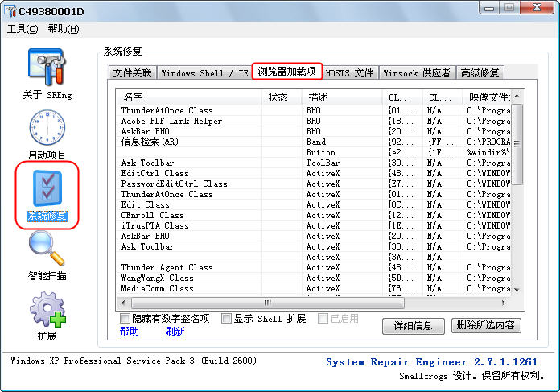Click the horizontal scrollbar right arrow
Screen dimensions: 560x392
pos(504,303)
